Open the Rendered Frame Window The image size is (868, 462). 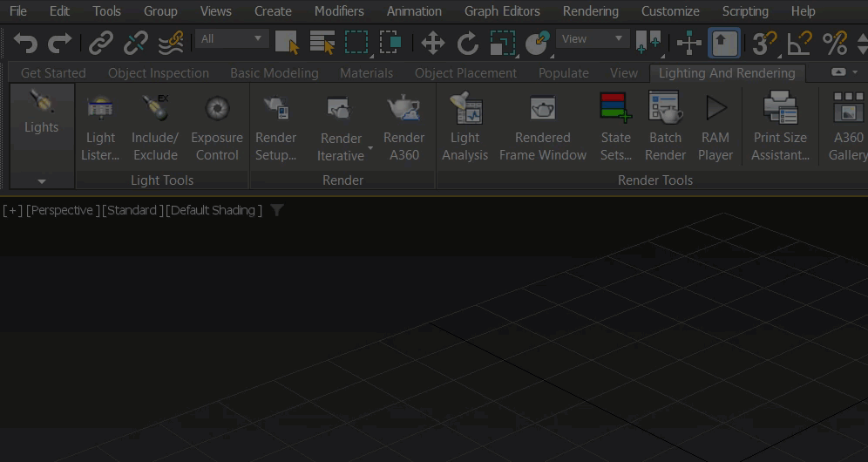click(542, 128)
